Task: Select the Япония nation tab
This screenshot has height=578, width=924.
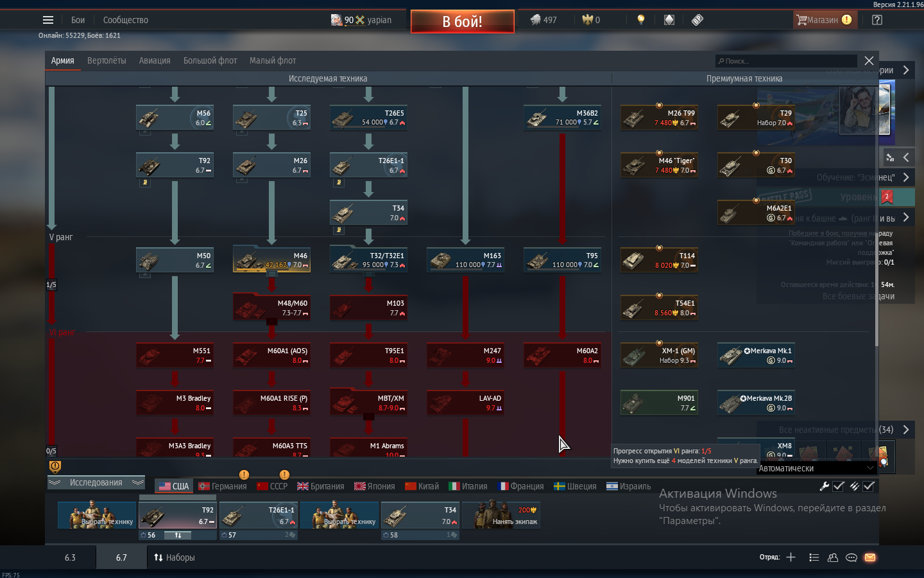Action: click(374, 486)
